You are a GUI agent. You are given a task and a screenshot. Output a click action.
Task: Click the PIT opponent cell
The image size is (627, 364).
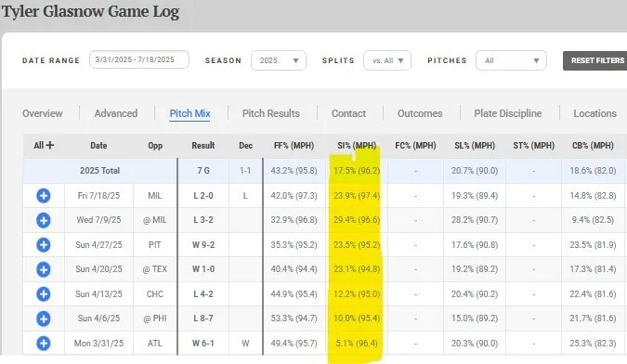click(x=155, y=245)
